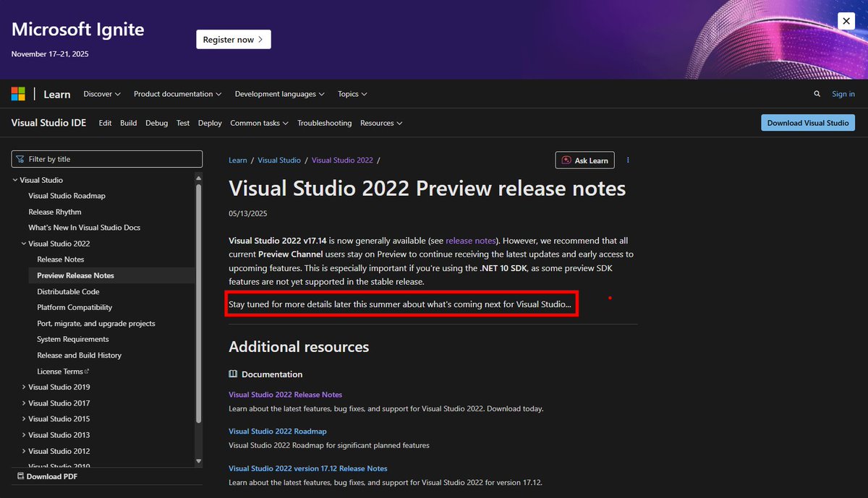The width and height of the screenshot is (868, 498).
Task: Expand the Visual Studio 2015 node
Action: tap(24, 419)
